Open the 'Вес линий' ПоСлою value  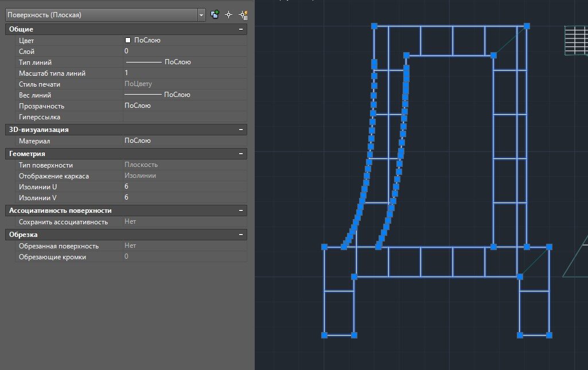pos(185,95)
